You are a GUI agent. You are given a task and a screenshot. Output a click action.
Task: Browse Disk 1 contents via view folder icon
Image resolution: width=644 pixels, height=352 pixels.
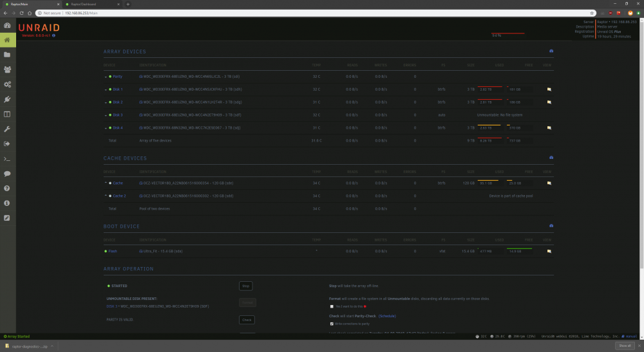point(549,89)
